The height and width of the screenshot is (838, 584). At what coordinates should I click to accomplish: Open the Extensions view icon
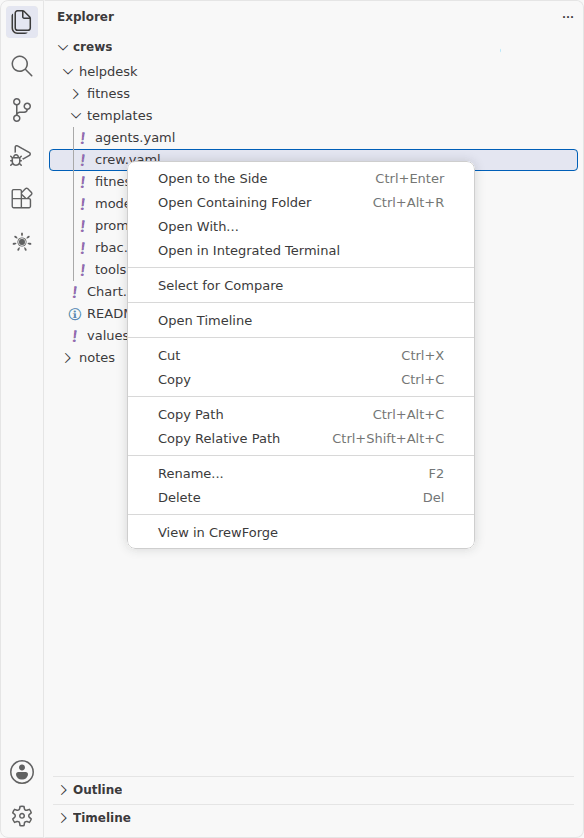pyautogui.click(x=22, y=198)
